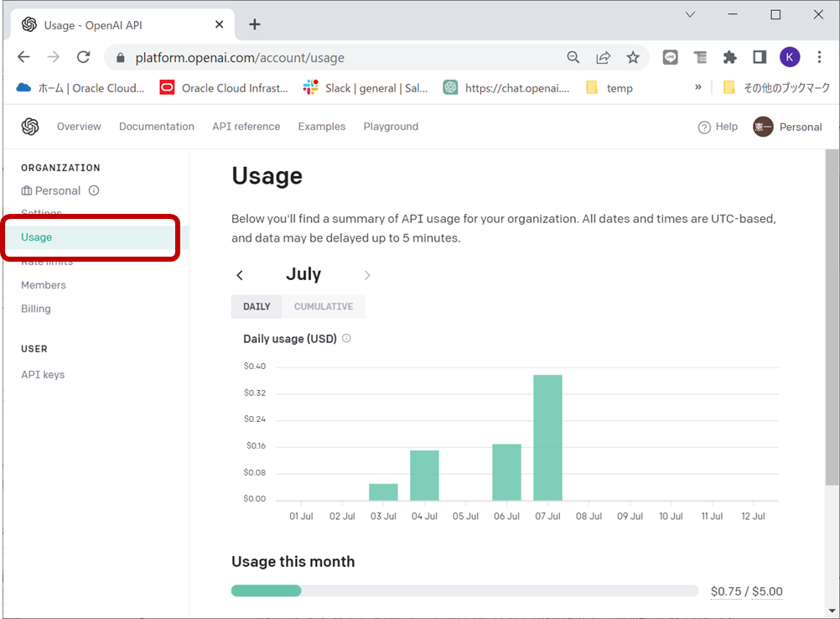Open the Chrome three-dot menu
This screenshot has height=619, width=840.
819,57
